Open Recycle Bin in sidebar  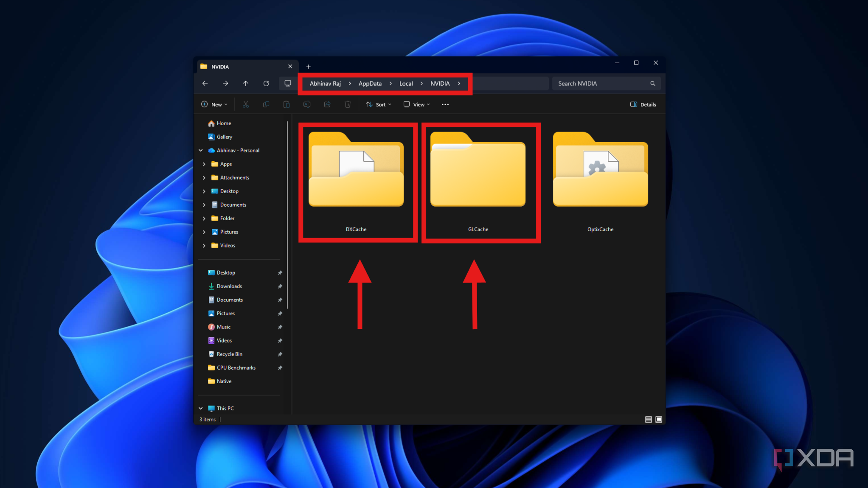tap(225, 354)
